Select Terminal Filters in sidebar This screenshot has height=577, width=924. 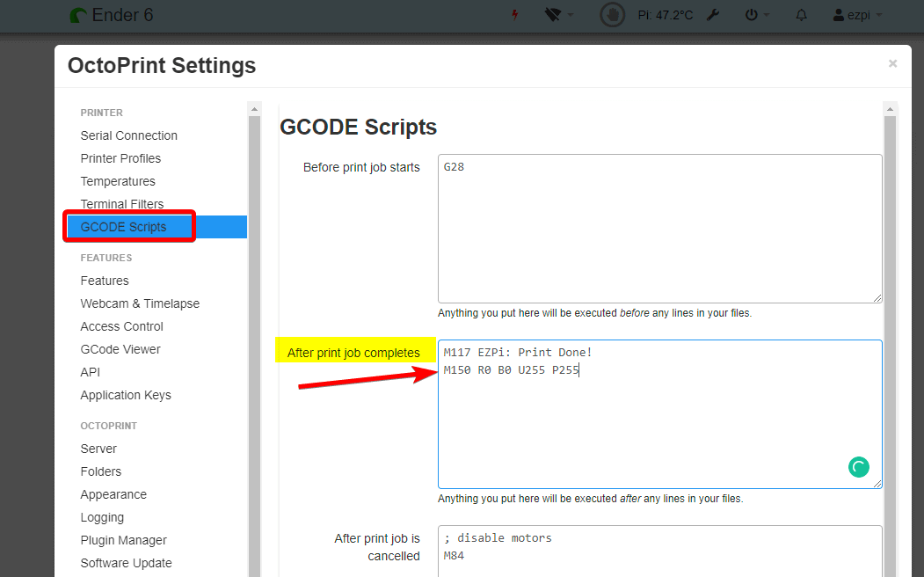(x=122, y=204)
